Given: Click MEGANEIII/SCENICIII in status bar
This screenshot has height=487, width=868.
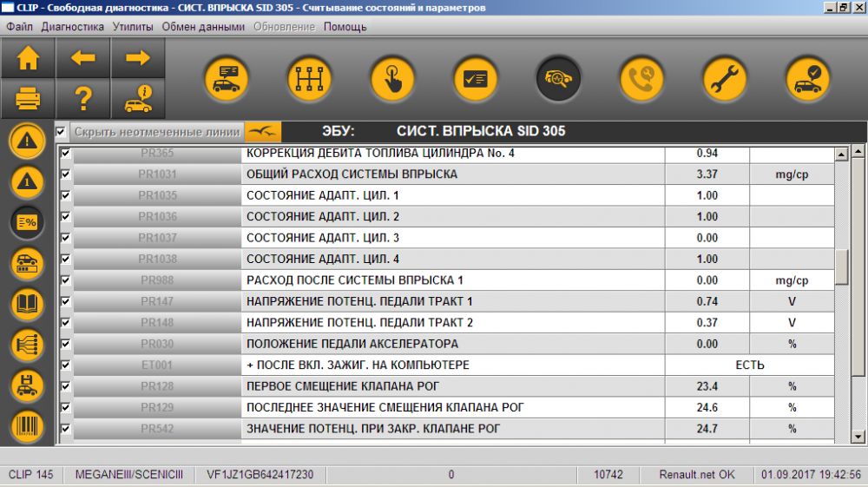Looking at the screenshot, I should (x=129, y=474).
